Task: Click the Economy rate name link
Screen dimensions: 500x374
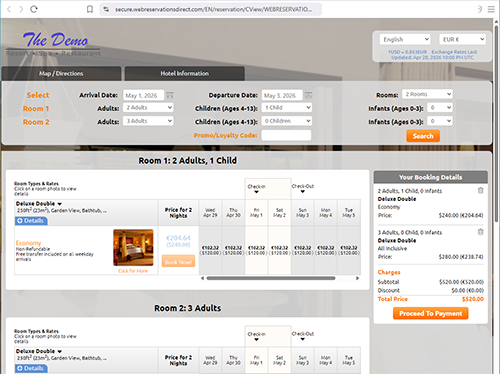Action: coord(28,243)
